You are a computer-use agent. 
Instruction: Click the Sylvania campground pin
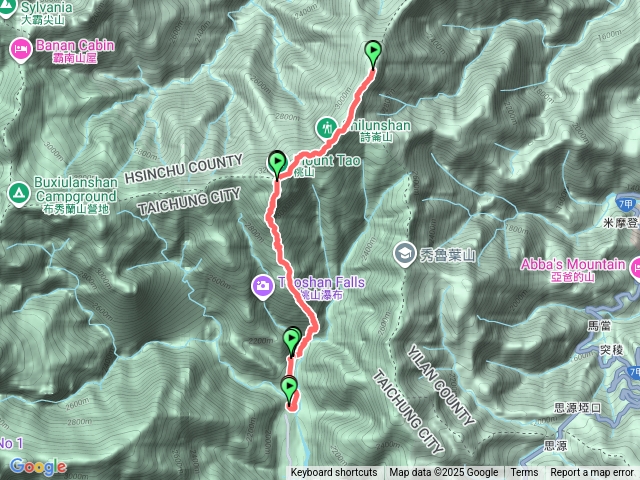(7, 8)
